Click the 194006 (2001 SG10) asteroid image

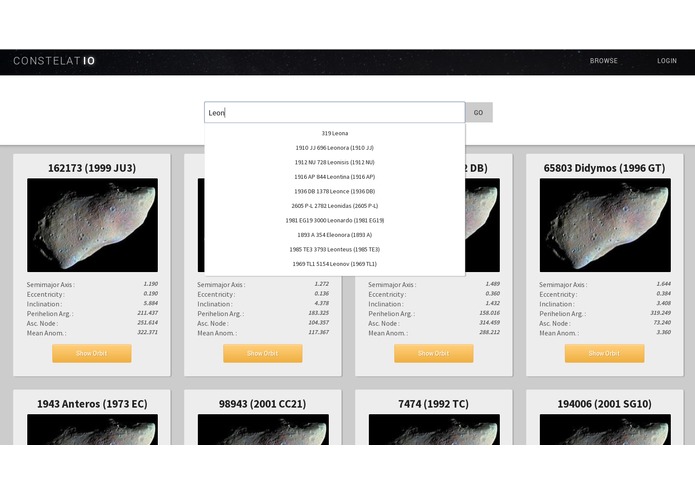click(x=605, y=429)
